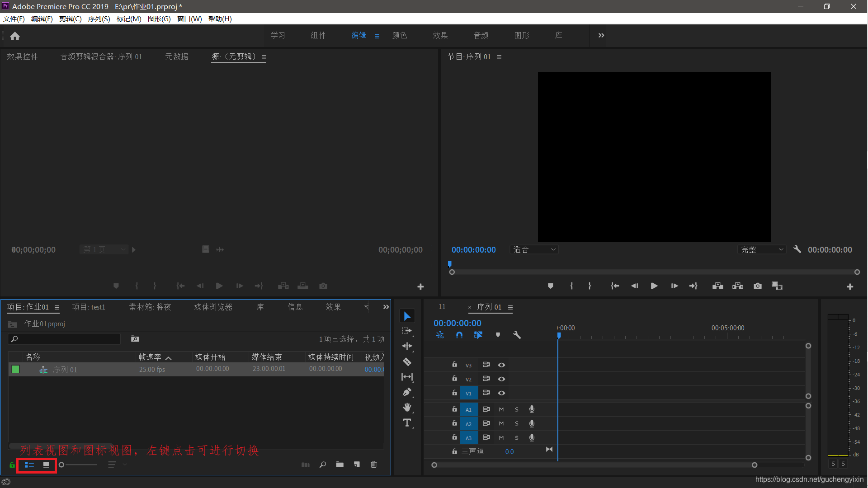Open 窗口(W) menu

click(189, 19)
